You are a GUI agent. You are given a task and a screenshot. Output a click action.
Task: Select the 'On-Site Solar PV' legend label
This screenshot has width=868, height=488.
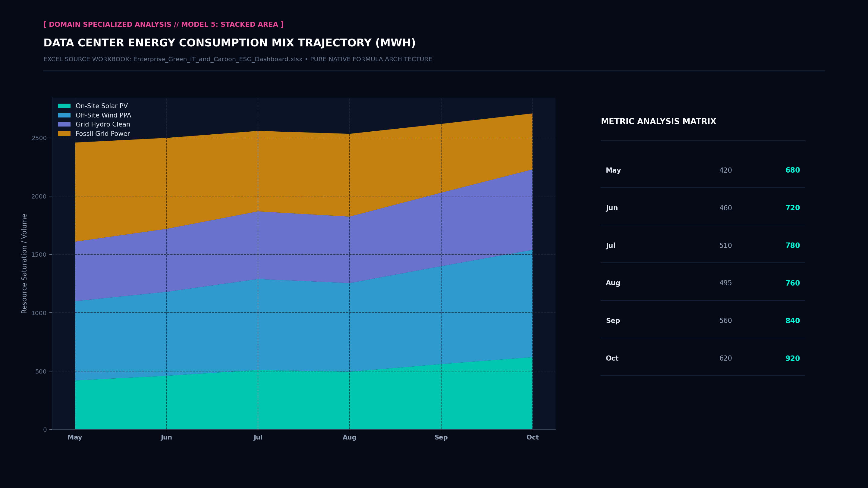point(102,106)
